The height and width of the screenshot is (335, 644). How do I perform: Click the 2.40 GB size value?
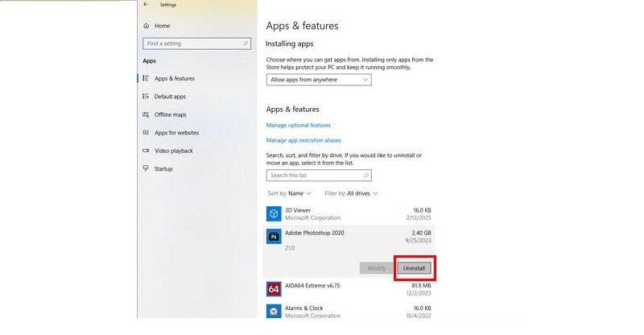tap(421, 233)
